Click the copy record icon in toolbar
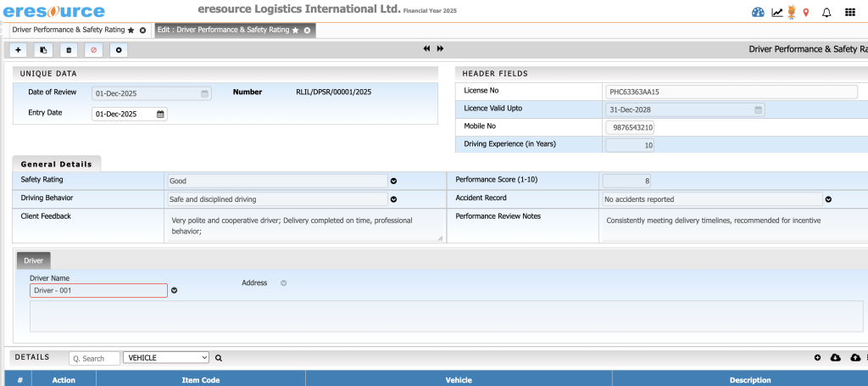868x386 pixels. 43,50
